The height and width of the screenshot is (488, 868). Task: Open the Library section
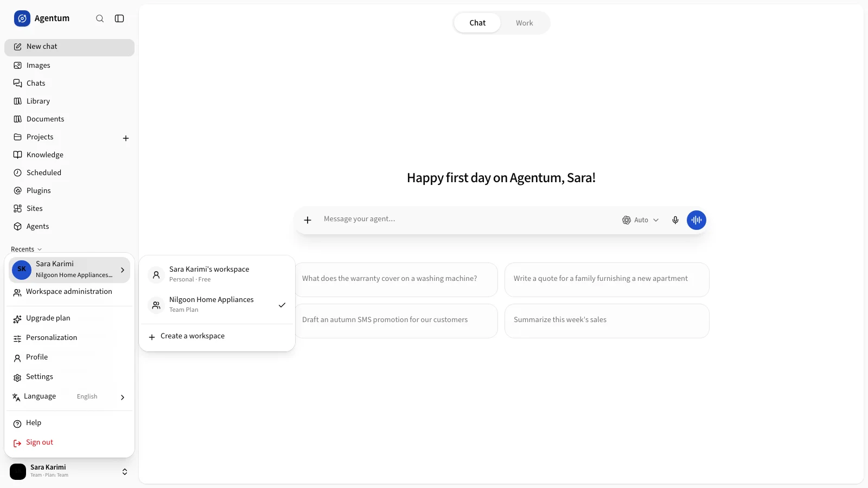click(x=69, y=101)
